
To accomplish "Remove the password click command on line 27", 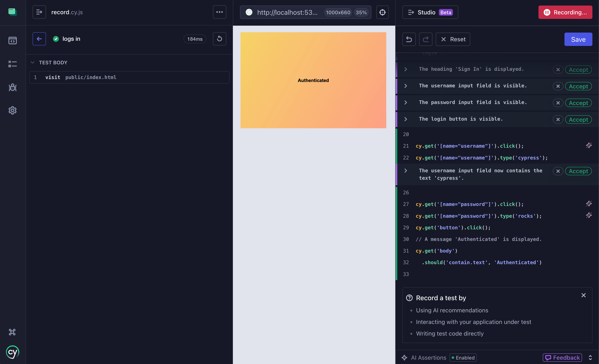I will (589, 204).
